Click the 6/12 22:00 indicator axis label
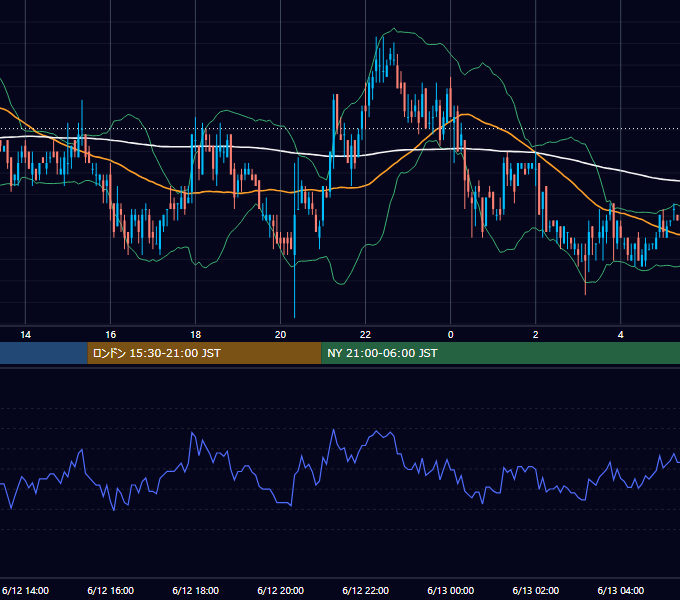Screen dimensions: 680x600 pyautogui.click(x=366, y=590)
